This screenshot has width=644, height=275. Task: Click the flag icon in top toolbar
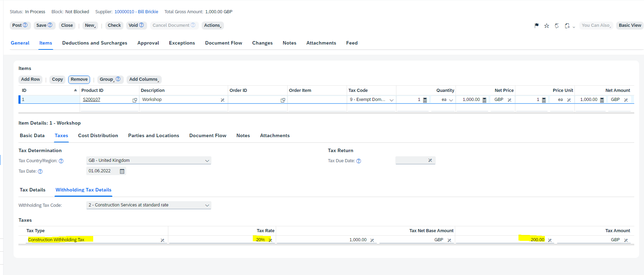537,25
